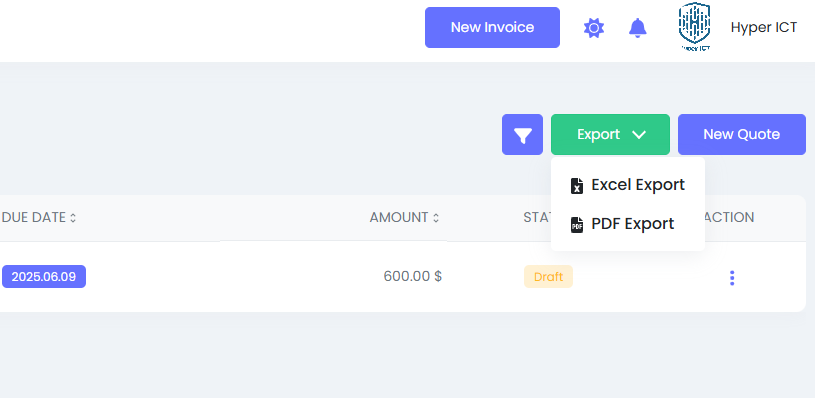The height and width of the screenshot is (398, 815).
Task: Collapse the Export dropdown chevron
Action: [639, 135]
